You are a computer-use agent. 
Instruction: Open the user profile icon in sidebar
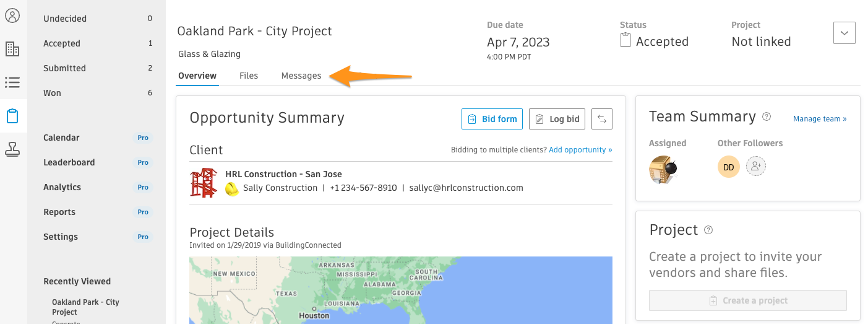coord(12,15)
